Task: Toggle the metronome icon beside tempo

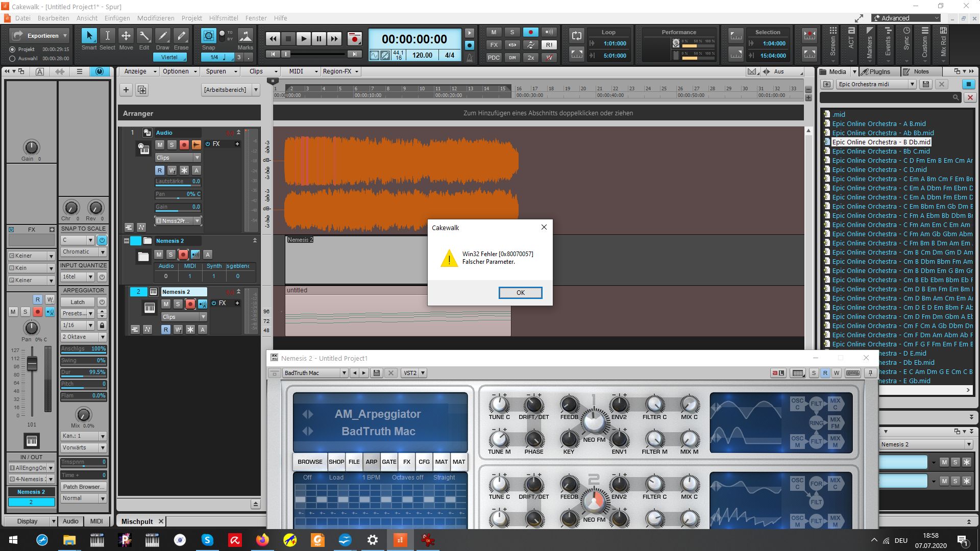Action: (470, 57)
